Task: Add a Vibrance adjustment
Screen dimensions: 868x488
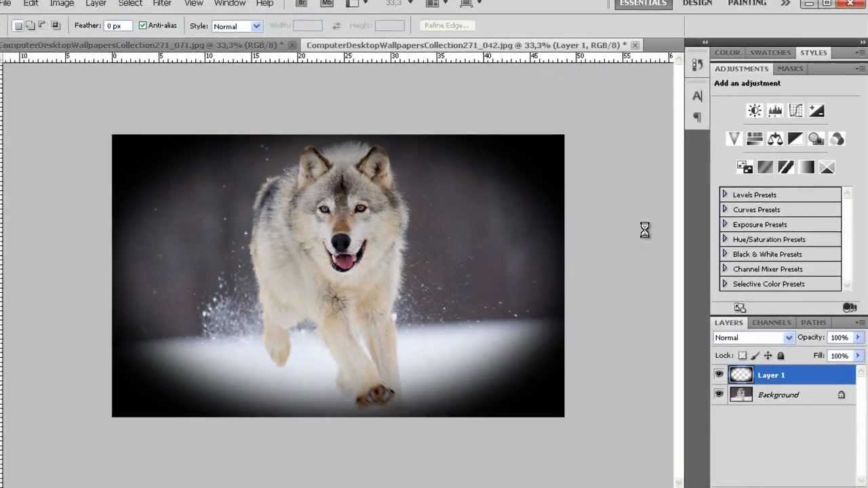Action: [734, 139]
